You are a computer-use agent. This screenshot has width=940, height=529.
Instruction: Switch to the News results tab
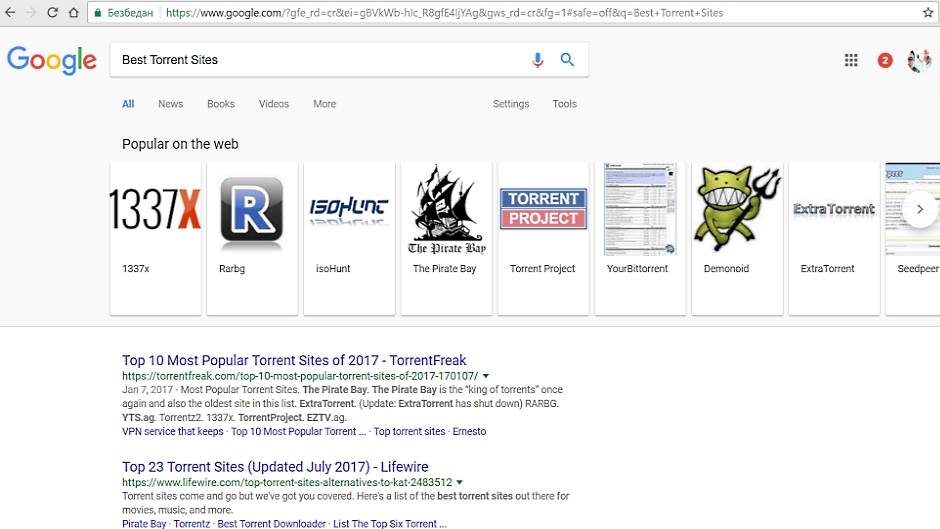(x=170, y=104)
